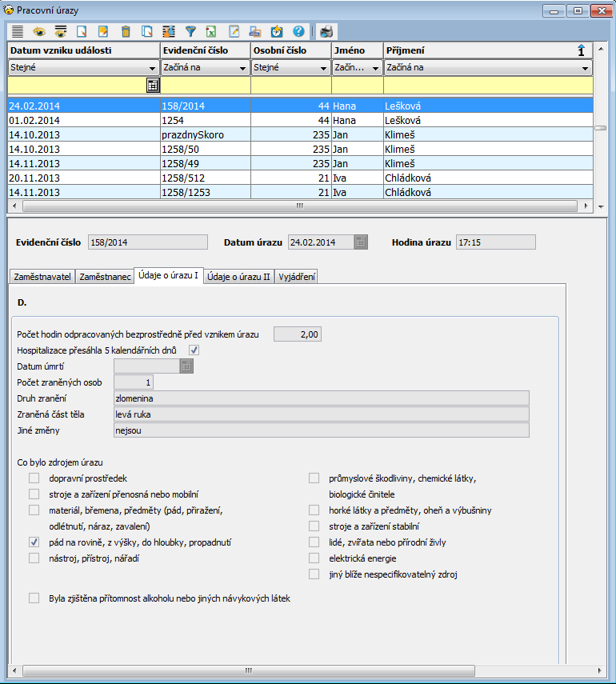Open calendar picker next to Datum úrazu
616x684 pixels.
tap(361, 242)
